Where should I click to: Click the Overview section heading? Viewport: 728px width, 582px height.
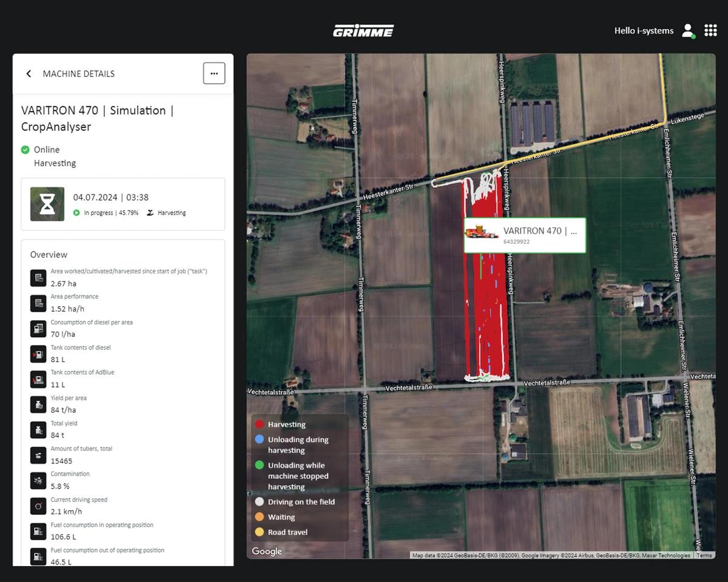pos(49,255)
